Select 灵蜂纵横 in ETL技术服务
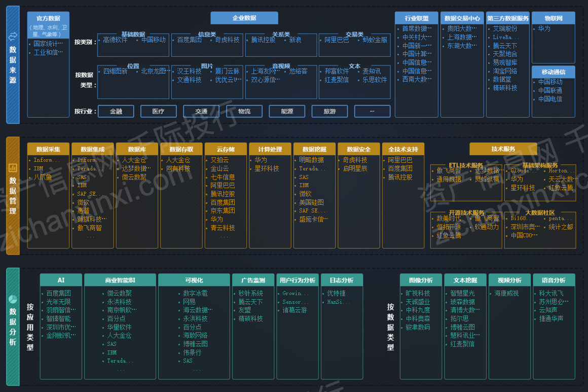This screenshot has height=392, width=588. pos(487,180)
